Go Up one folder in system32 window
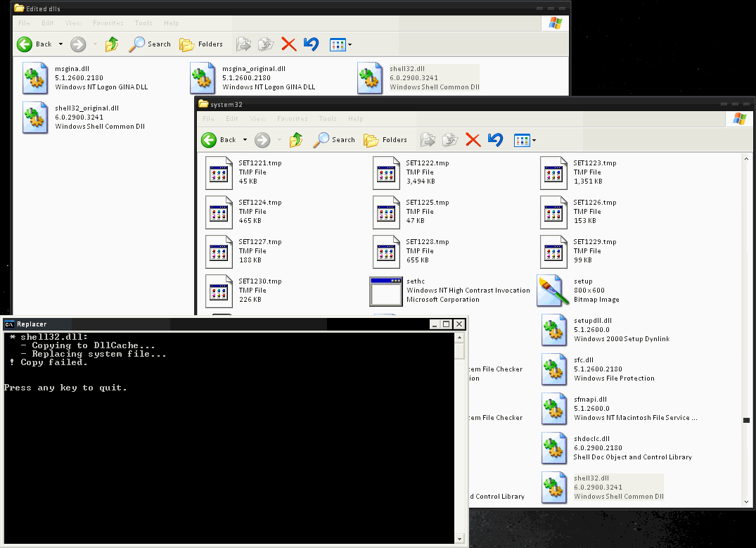Screen dimensions: 756x548 [x=296, y=140]
